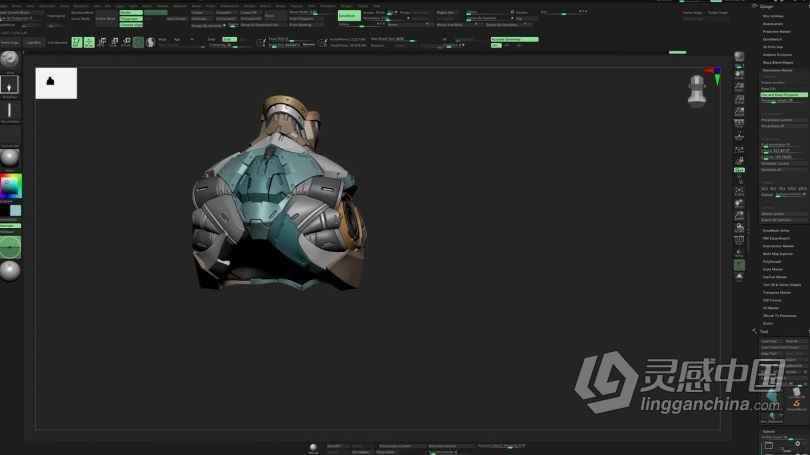Click the Frame icon on right shelf
The width and height of the screenshot is (810, 455).
739,191
